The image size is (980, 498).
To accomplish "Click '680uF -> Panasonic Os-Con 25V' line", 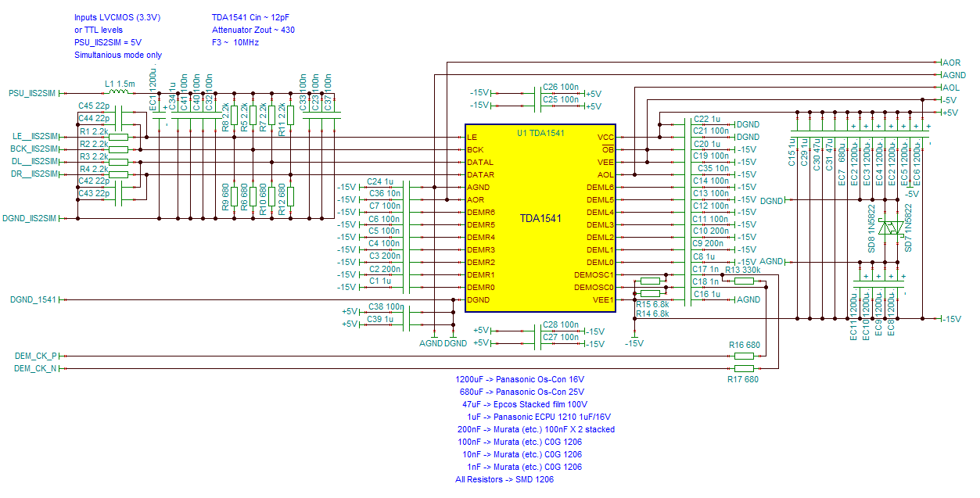I will 523,392.
